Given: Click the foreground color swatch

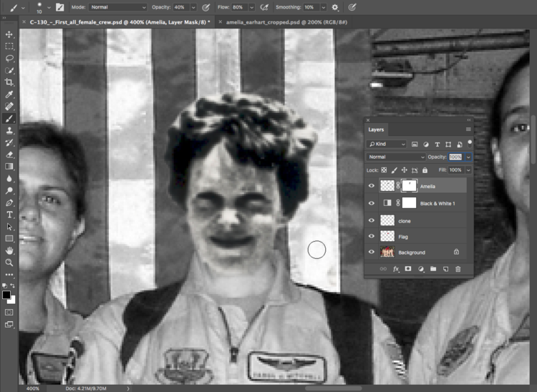Looking at the screenshot, I should click(x=6, y=294).
